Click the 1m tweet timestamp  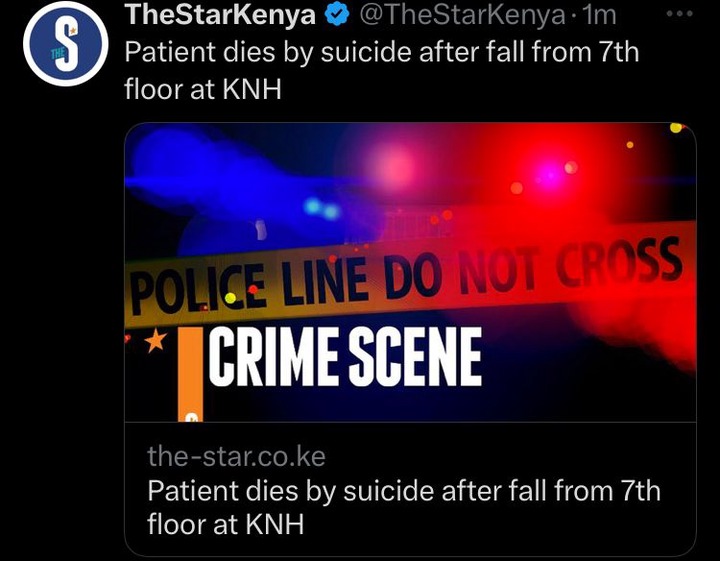599,15
